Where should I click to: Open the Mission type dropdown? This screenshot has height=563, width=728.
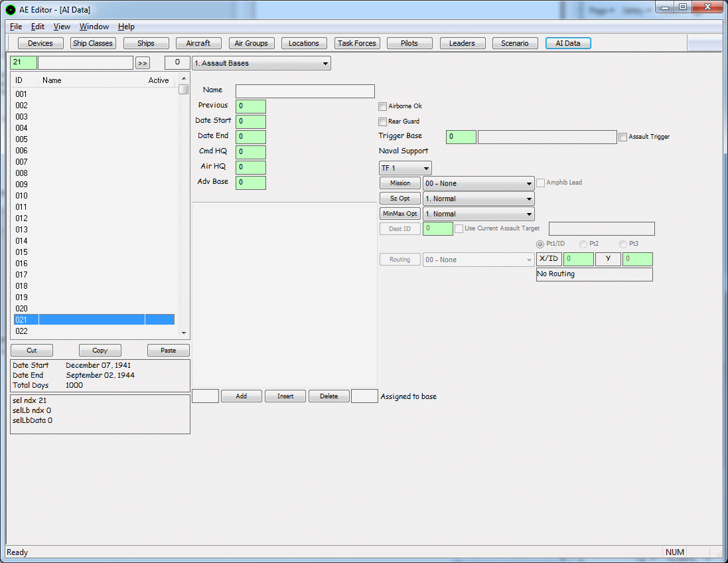point(478,183)
